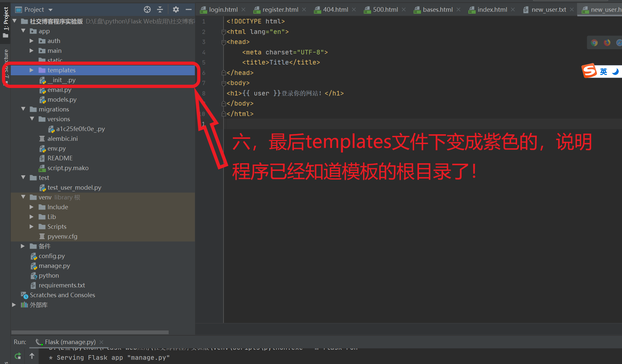Open the Project view dropdown
Viewport: 622px width, 364px height.
(x=51, y=9)
